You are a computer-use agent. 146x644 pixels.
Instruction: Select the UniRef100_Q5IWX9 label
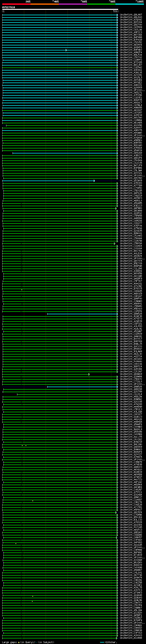click(131, 180)
